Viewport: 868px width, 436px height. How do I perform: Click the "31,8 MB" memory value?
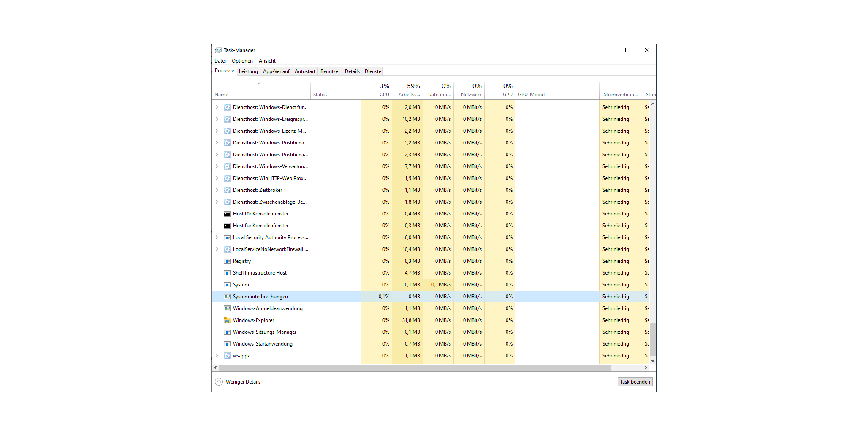tap(411, 320)
